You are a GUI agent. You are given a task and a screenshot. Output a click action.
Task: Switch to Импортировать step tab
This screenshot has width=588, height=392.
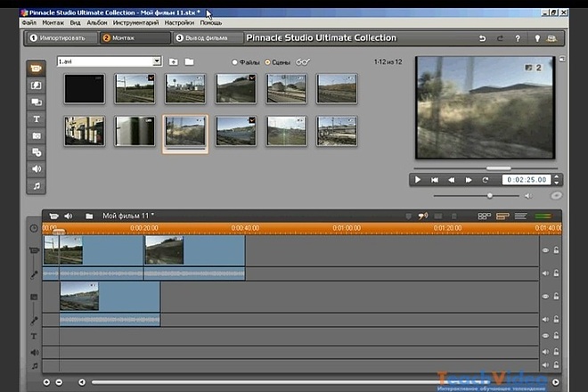61,38
